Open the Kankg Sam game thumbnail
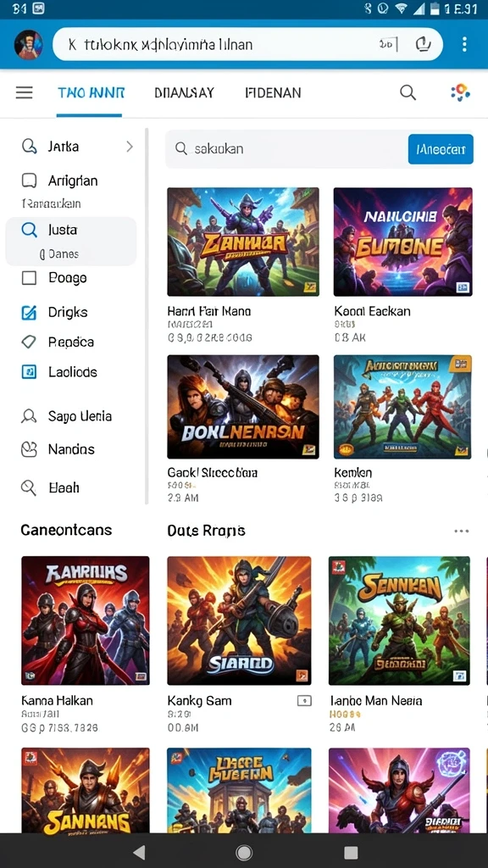The height and width of the screenshot is (868, 488). coord(239,620)
